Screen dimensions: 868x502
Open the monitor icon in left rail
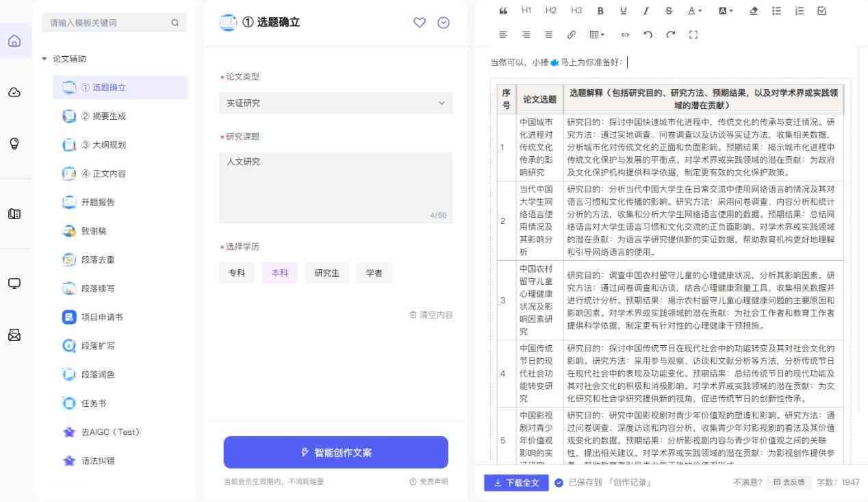point(14,284)
